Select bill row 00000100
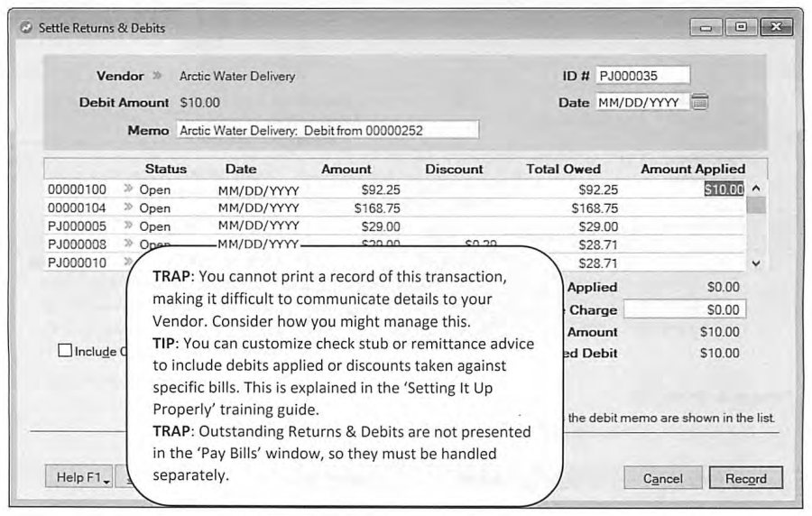The width and height of the screenshot is (812, 516). [395, 189]
